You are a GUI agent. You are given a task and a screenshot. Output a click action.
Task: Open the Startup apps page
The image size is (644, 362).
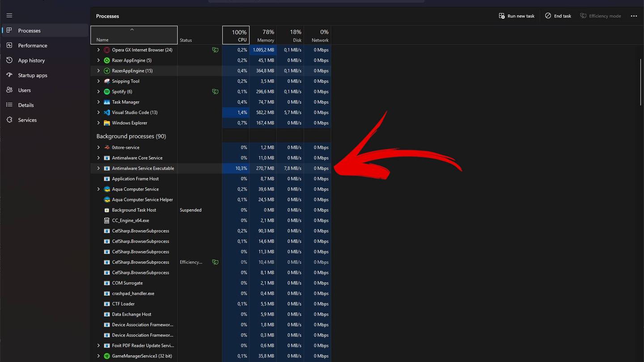pyautogui.click(x=32, y=76)
